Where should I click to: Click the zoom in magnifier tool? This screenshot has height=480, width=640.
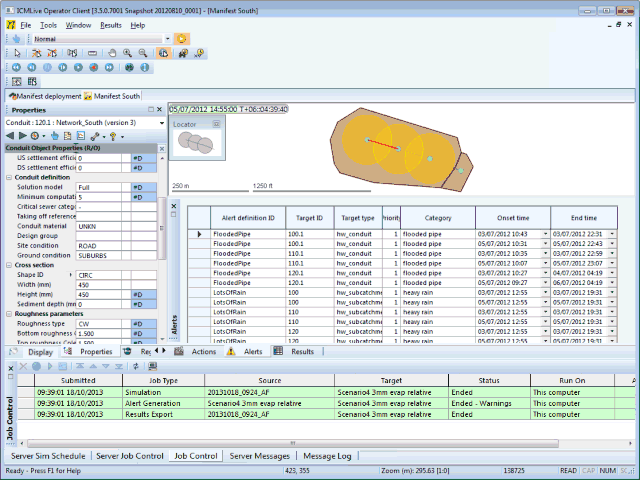pos(127,52)
